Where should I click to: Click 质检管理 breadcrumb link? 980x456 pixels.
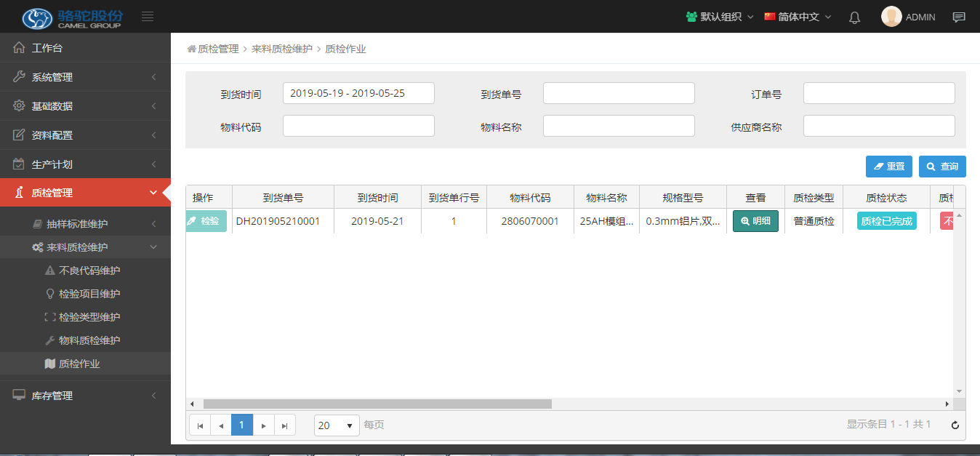218,49
